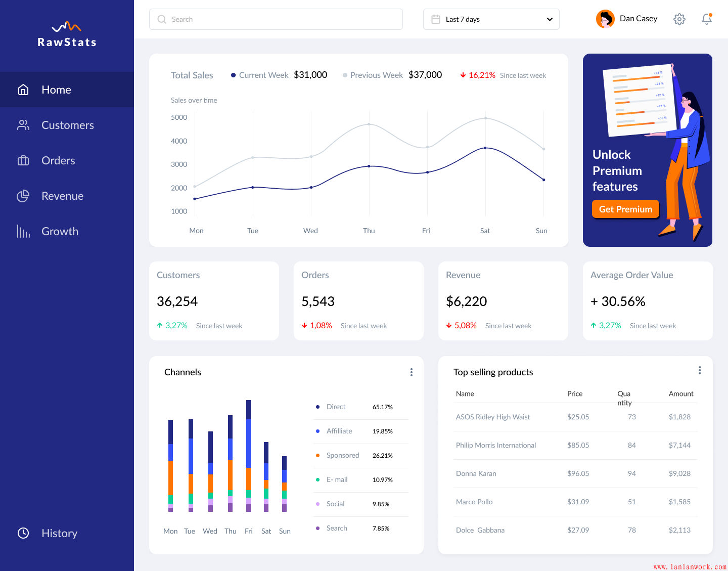Open Top selling products options menu
728x571 pixels.
700,370
